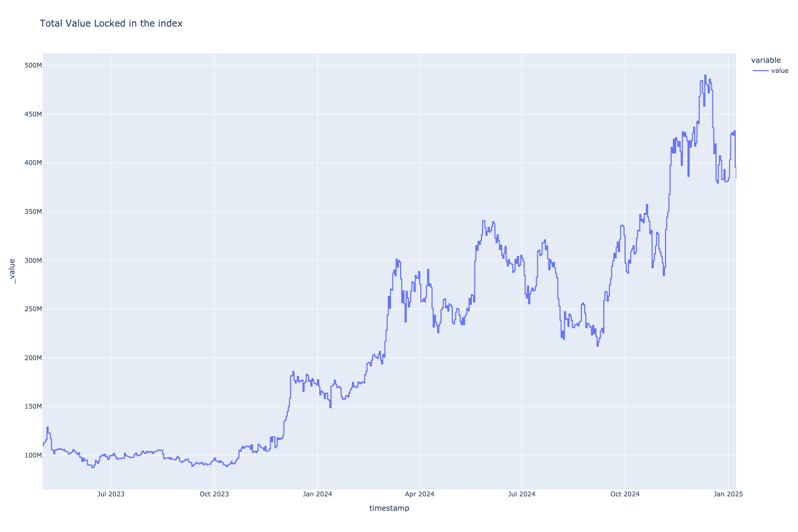Click the '150M' y-axis label
The height and width of the screenshot is (532, 798).
pos(32,406)
